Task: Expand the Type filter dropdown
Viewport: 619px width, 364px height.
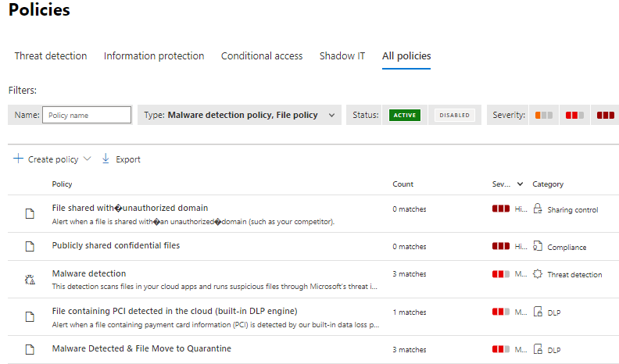Action: point(331,115)
